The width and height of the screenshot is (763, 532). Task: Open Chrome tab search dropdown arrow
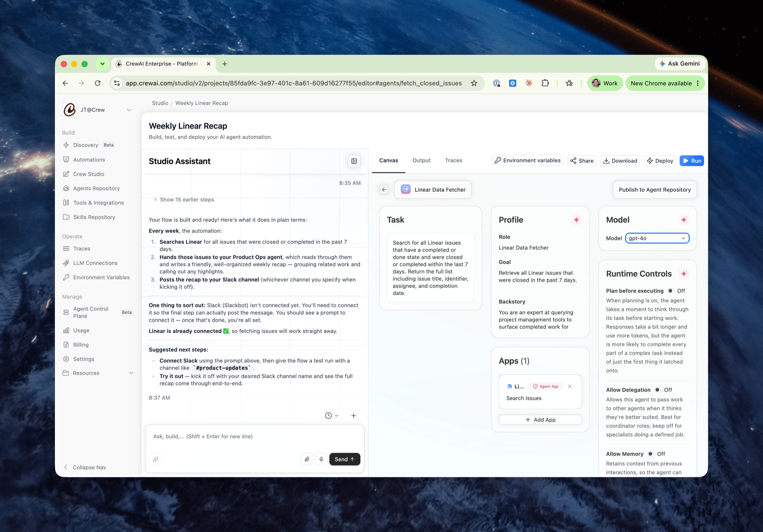coord(102,64)
